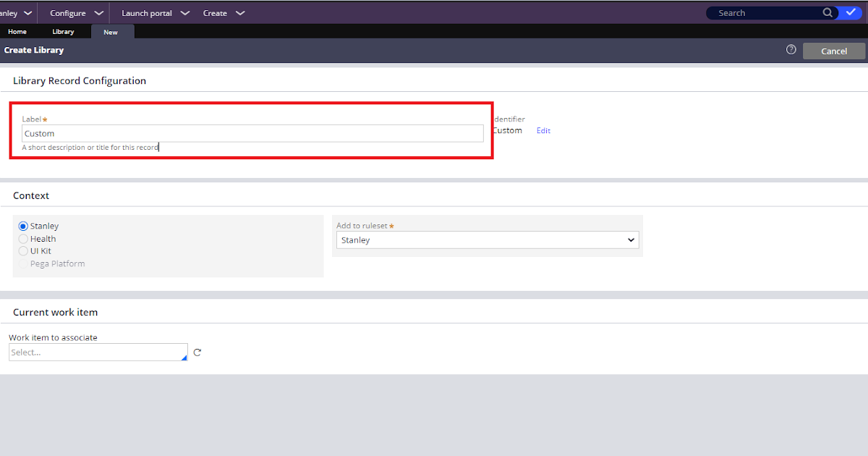Refresh the work item list
The height and width of the screenshot is (456, 868).
[x=197, y=352]
